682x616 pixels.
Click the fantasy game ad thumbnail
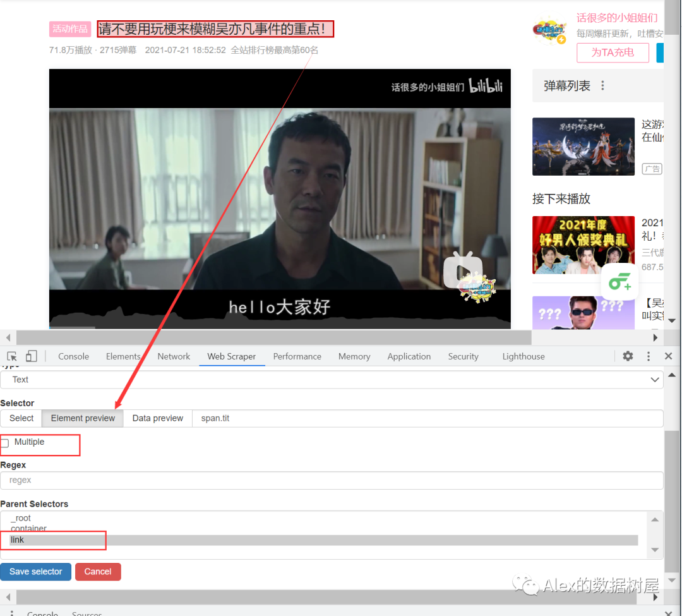(x=583, y=147)
